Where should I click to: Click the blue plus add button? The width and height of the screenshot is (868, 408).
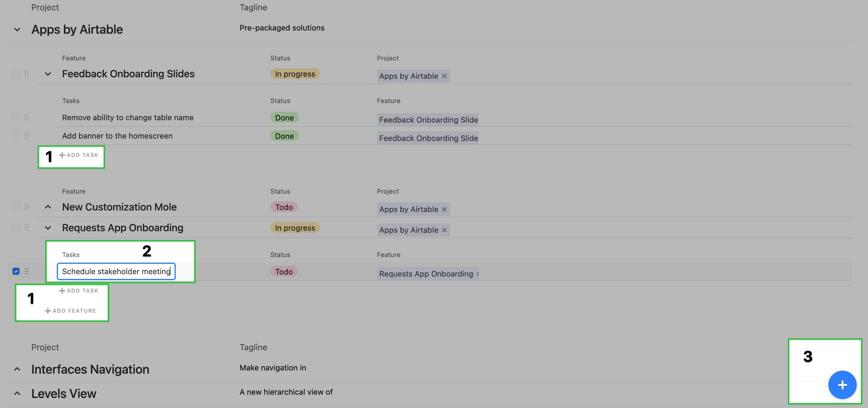[x=842, y=385]
